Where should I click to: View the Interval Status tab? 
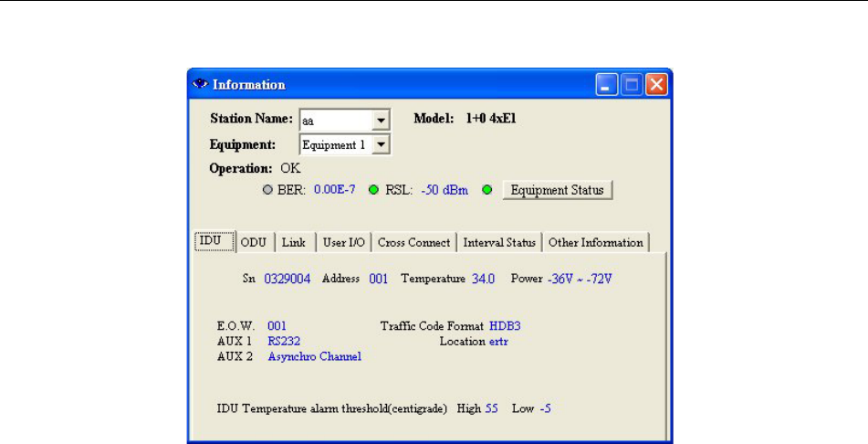click(x=499, y=243)
